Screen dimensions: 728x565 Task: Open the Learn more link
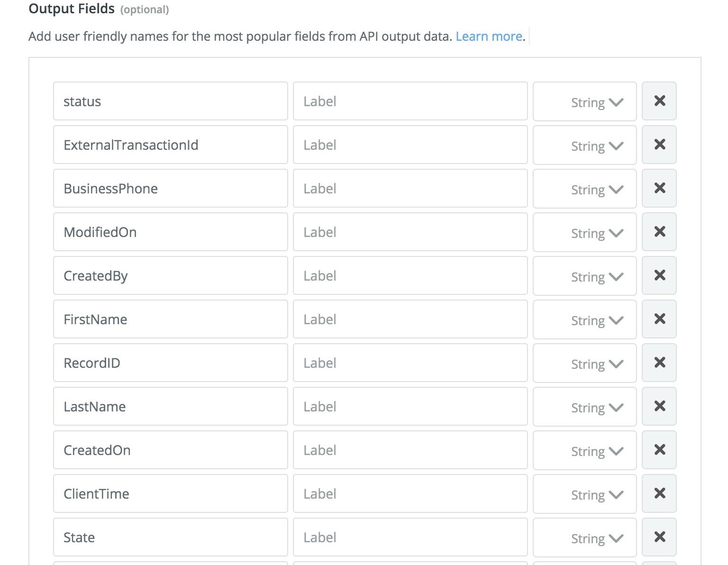pos(489,36)
